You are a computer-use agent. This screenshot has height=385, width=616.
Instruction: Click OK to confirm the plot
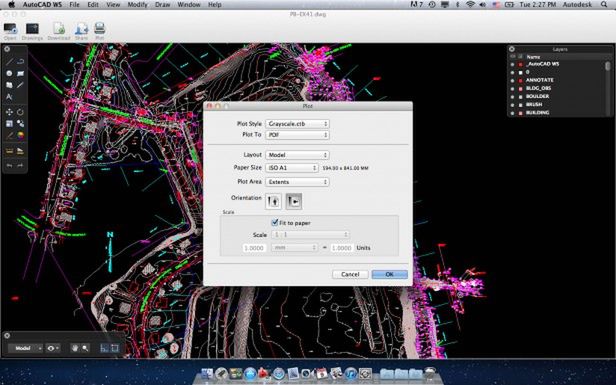point(389,274)
